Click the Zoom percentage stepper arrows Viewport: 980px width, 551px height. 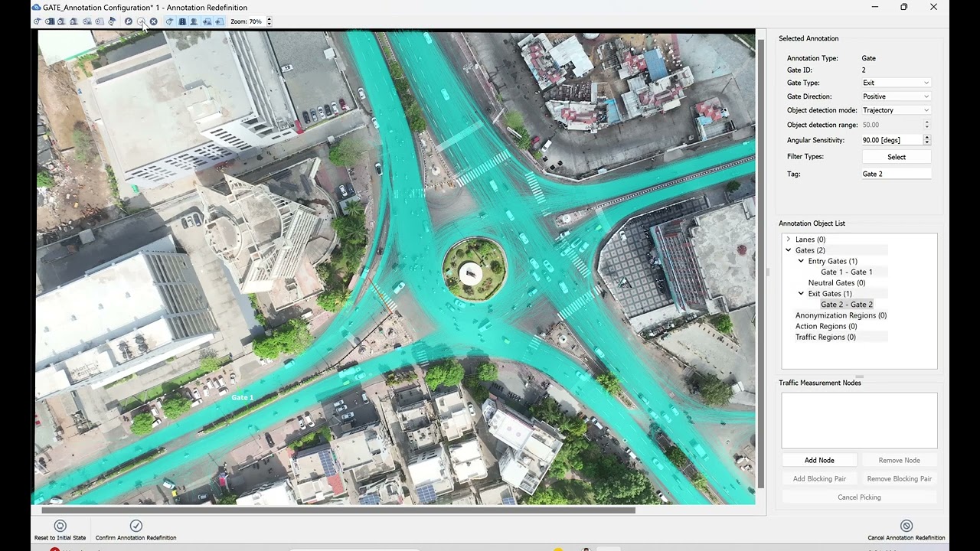pos(269,21)
